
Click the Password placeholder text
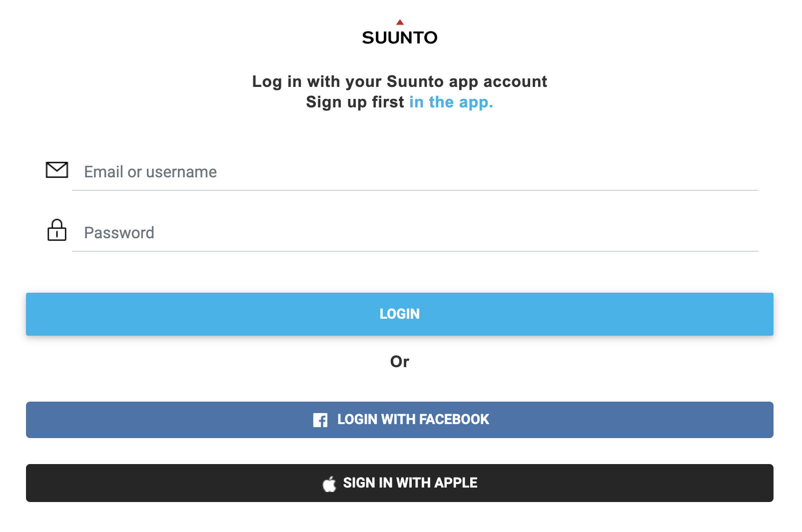tap(119, 232)
